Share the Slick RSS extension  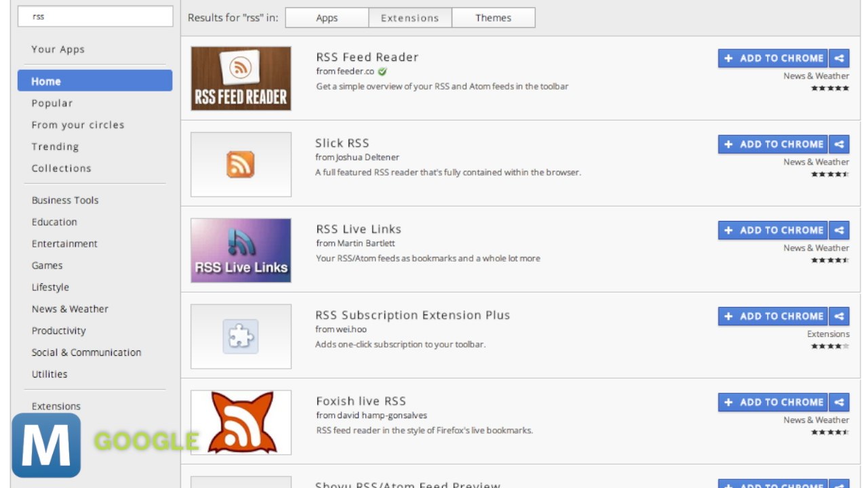pos(839,144)
